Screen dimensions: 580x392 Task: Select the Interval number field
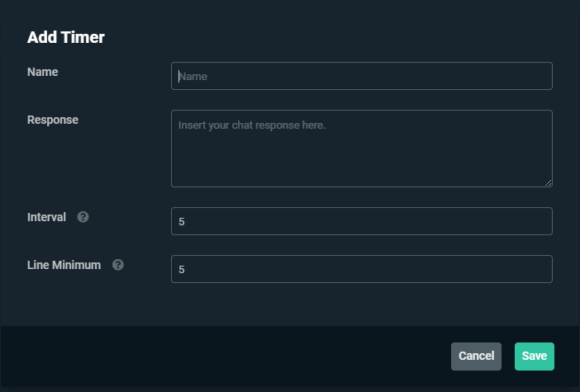point(361,221)
